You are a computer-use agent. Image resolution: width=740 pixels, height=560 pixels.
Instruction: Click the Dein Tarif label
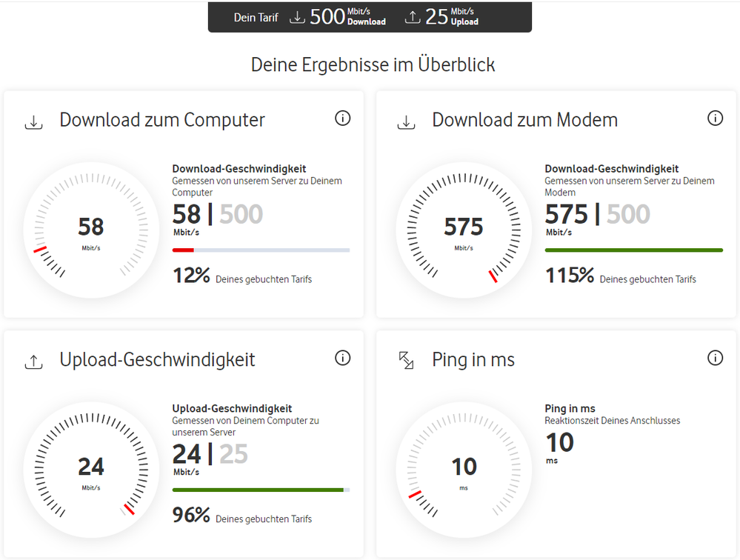point(256,18)
